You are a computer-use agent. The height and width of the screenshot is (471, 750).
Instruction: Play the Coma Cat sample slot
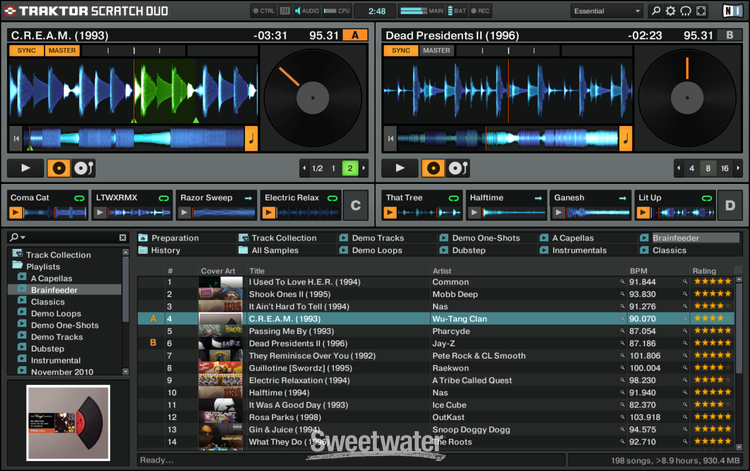(16, 212)
